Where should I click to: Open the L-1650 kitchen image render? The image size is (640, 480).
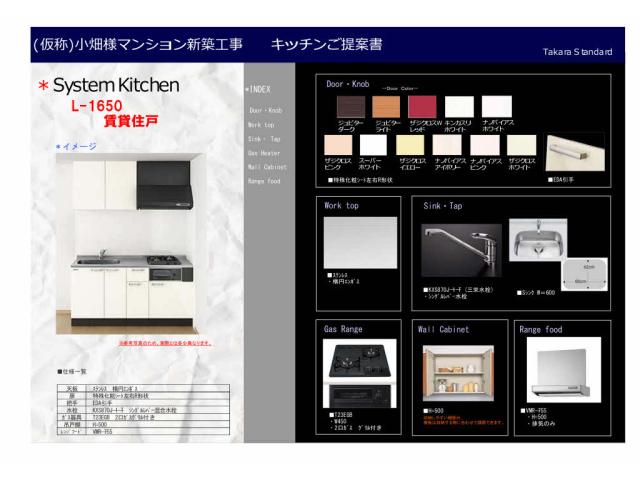131,244
